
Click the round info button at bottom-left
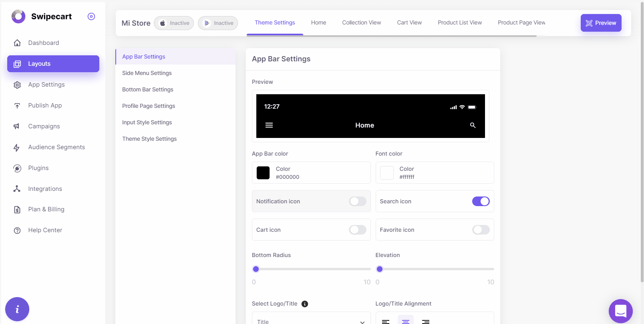[17, 309]
